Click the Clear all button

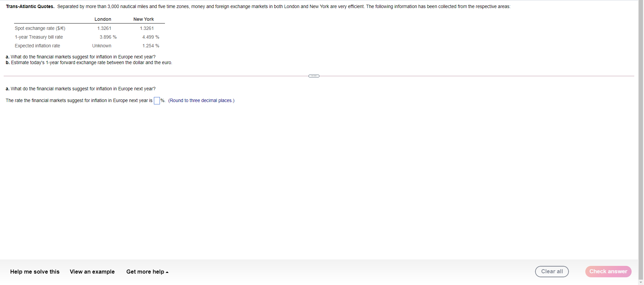(552, 272)
